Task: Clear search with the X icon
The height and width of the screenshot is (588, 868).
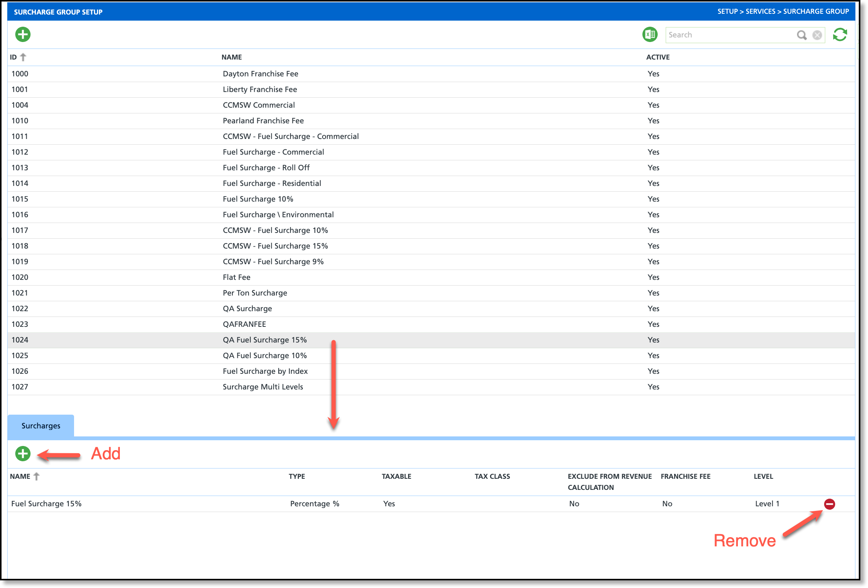Action: pyautogui.click(x=817, y=35)
